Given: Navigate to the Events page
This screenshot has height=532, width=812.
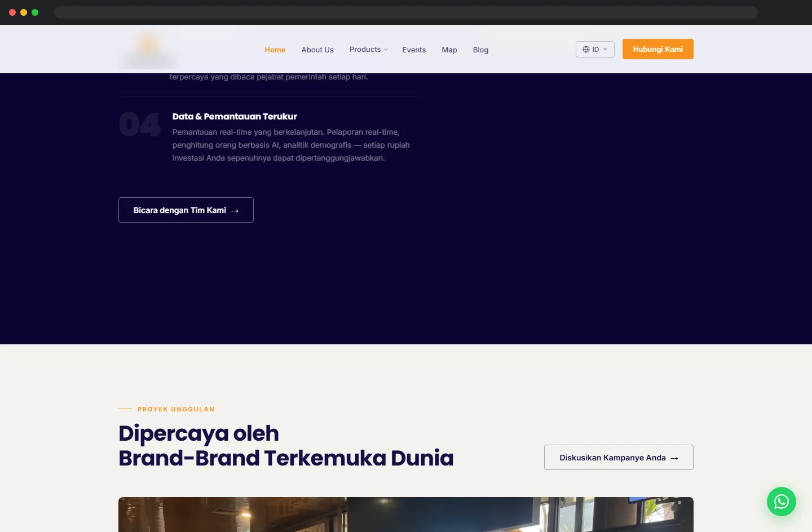Looking at the screenshot, I should (414, 50).
